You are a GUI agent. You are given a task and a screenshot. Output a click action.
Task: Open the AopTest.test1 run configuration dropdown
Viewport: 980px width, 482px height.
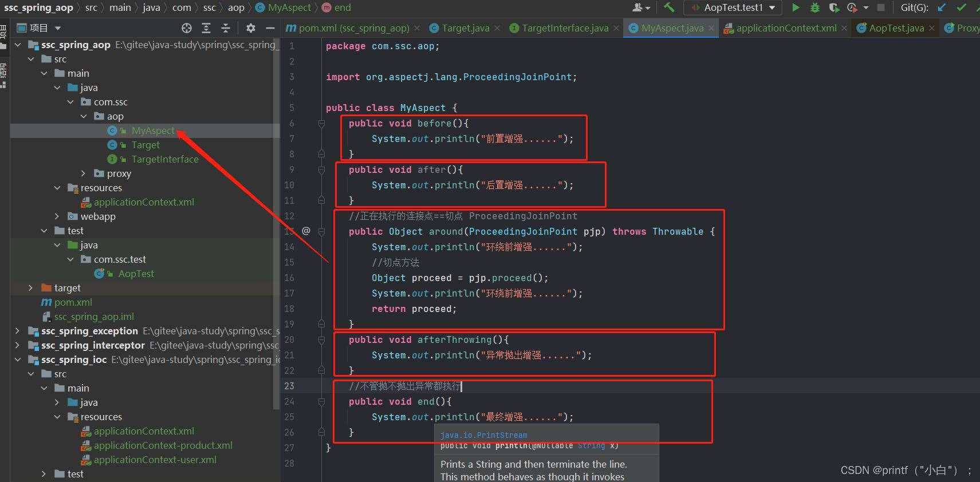click(x=733, y=7)
